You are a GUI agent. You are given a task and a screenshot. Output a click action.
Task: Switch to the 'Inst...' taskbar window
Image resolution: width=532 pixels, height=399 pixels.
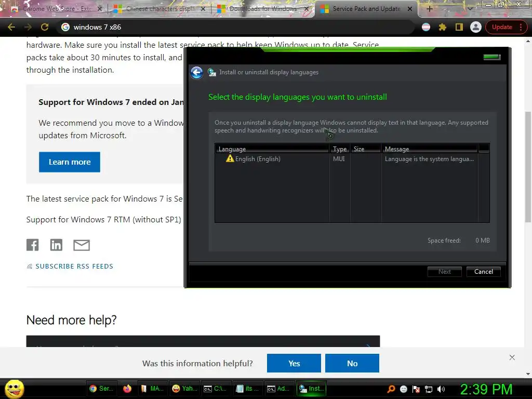click(312, 389)
